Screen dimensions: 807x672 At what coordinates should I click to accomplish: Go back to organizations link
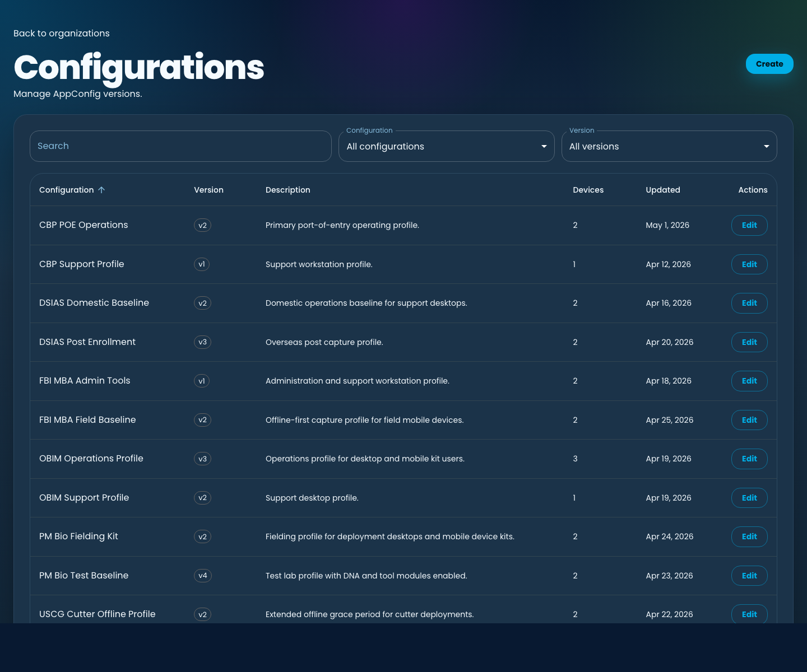[x=62, y=33]
